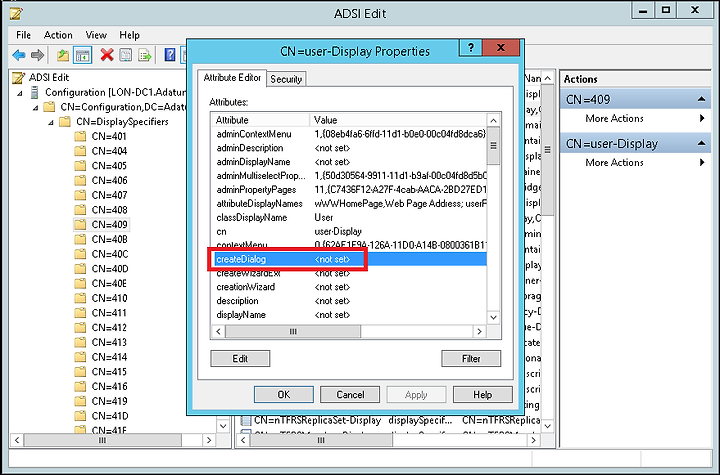Click the blue Help question mark icon
The height and width of the screenshot is (475, 720).
(x=170, y=56)
